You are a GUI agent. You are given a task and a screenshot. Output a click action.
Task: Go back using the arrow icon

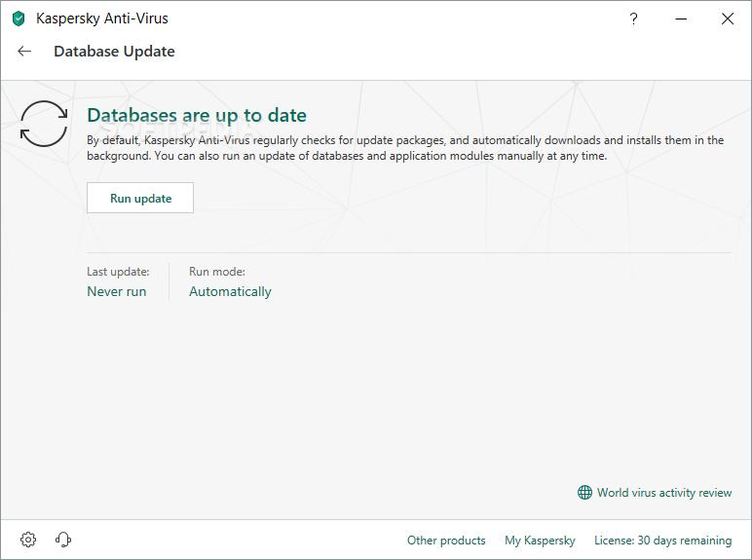point(24,52)
